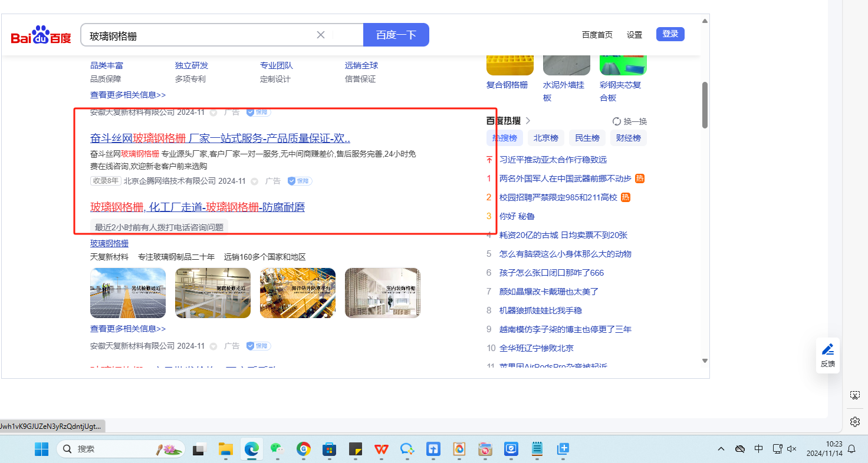The image size is (868, 463).
Task: Expand the 百度热搜 chevron arrow
Action: 528,121
